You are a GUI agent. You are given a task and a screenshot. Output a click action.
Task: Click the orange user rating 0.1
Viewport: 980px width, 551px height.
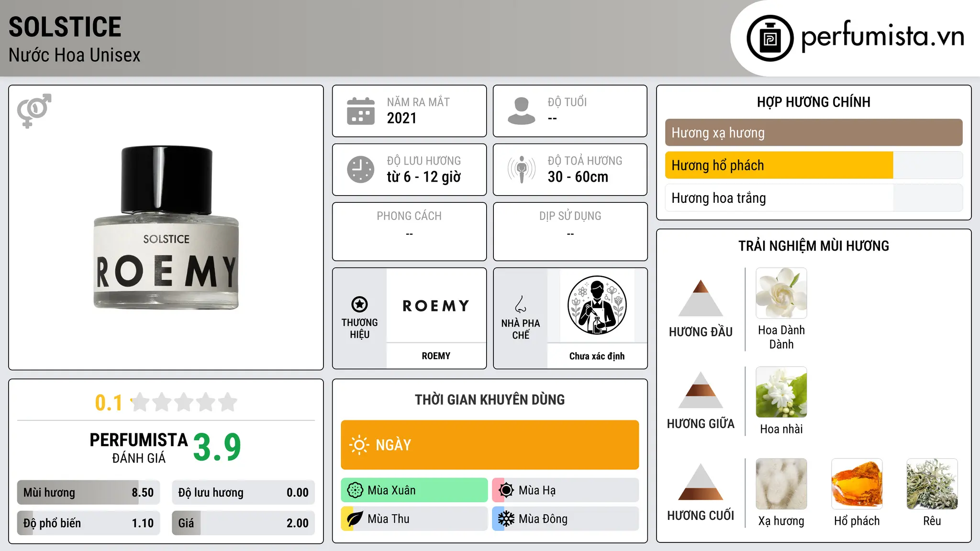[109, 403]
